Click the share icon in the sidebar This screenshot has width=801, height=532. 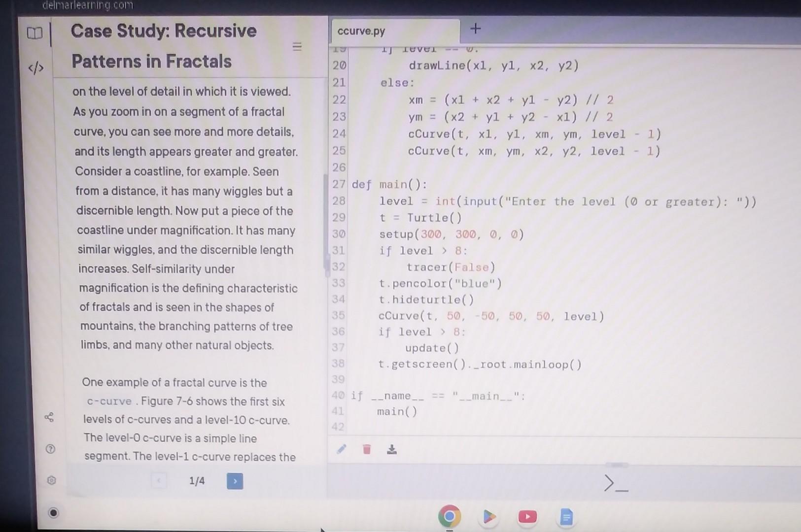click(50, 418)
